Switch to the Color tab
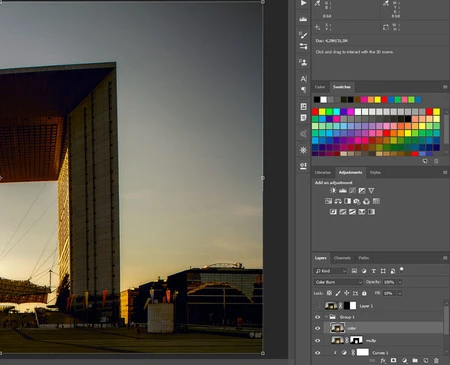Viewport: 450px width, 365px height. tap(320, 87)
